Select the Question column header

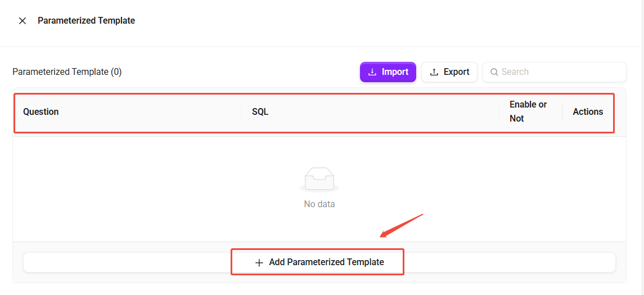pos(41,111)
